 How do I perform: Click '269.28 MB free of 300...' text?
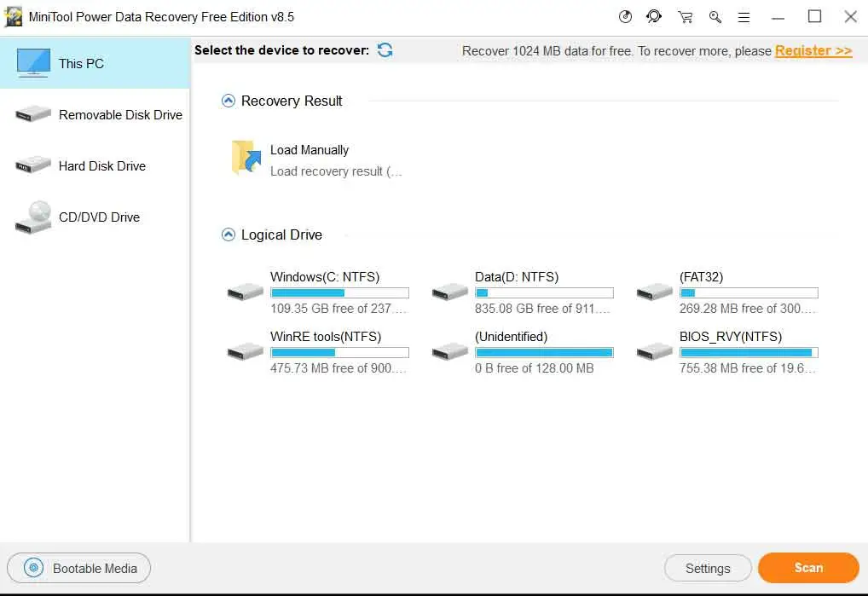[x=748, y=309]
